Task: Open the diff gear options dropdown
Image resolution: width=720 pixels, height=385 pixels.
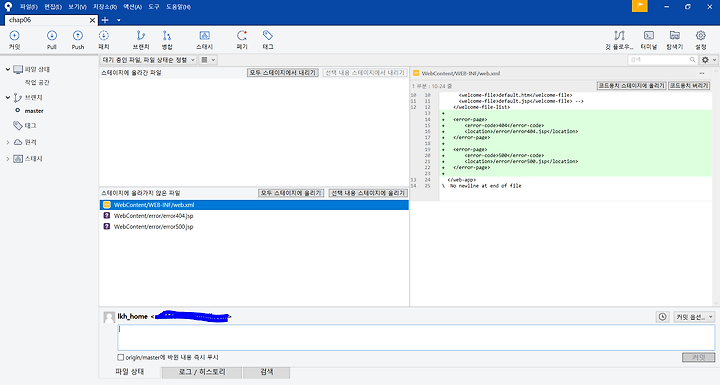Action: [708, 60]
